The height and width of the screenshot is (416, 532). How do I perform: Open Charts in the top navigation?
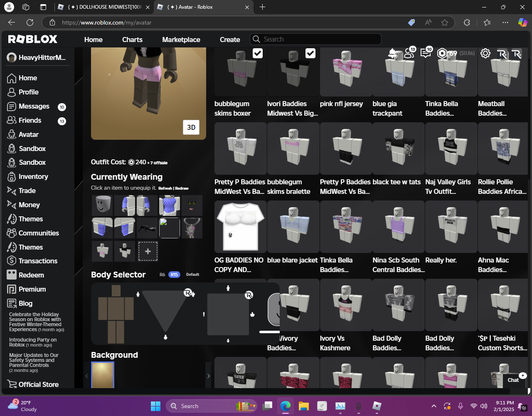click(x=132, y=40)
